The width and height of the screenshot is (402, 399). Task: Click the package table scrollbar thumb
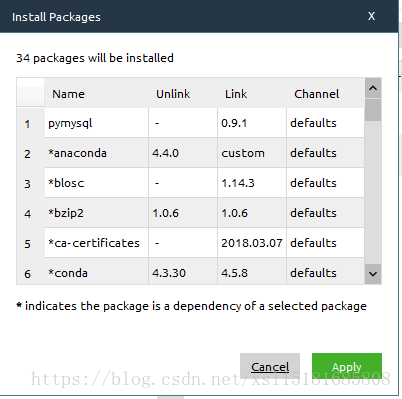pyautogui.click(x=373, y=110)
